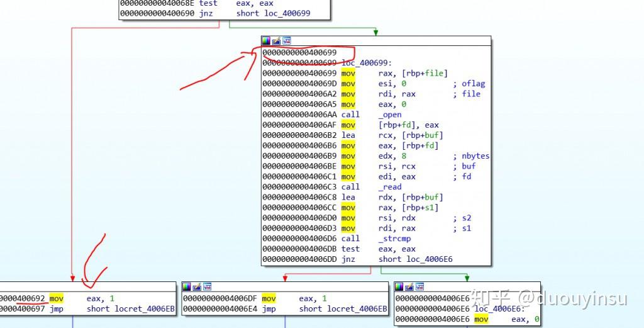644x328 pixels.
Task: Click the edit pencil icon on 4006DF block
Action: point(197,286)
